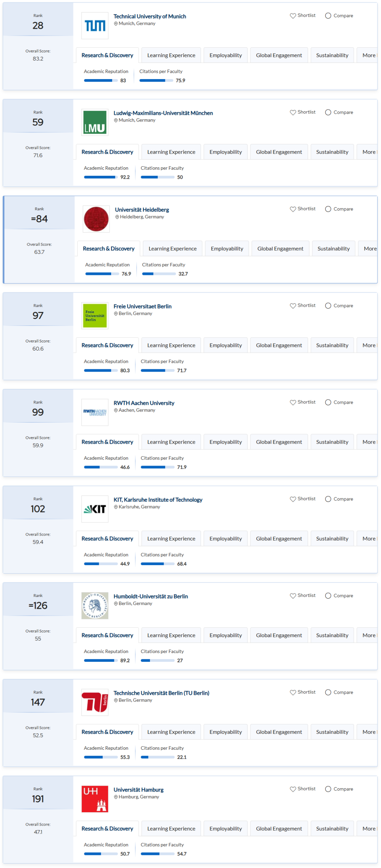This screenshot has width=381, height=868.
Task: Open the KIT logo thumbnail
Action: coord(95,509)
